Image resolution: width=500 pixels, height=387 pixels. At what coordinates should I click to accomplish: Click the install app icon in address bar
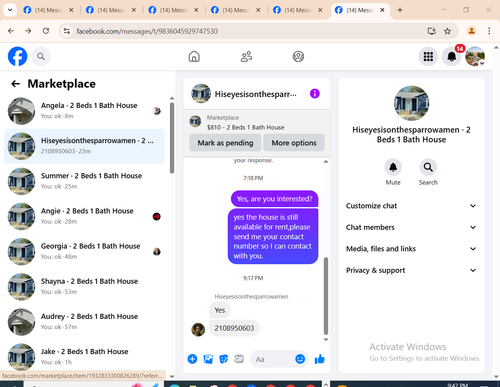click(x=432, y=31)
